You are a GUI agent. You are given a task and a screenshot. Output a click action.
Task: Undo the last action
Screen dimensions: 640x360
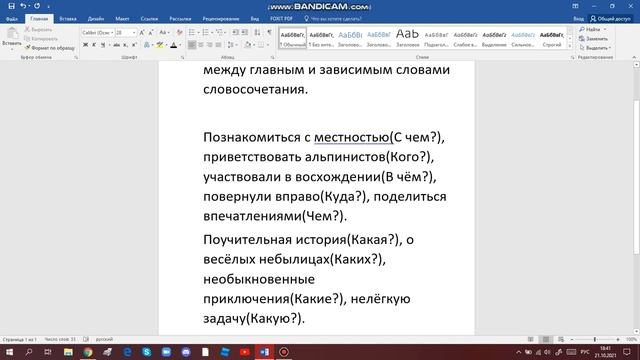click(23, 6)
